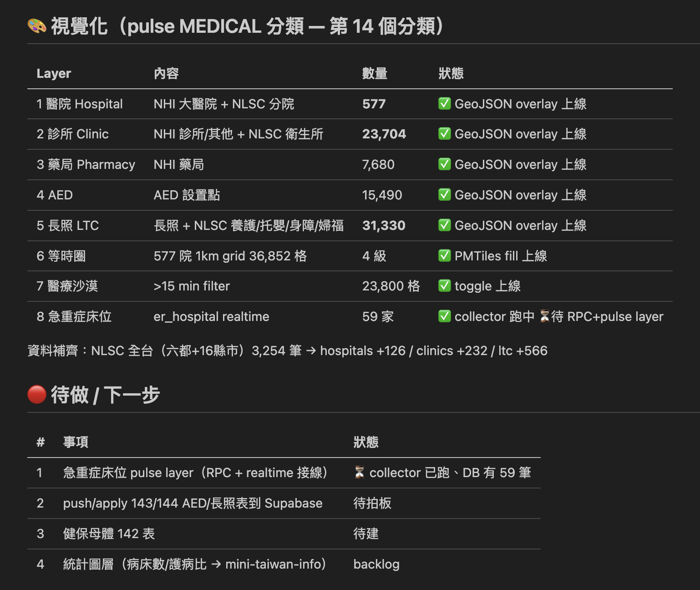Screen dimensions: 700x590
Task: Click the 狀態 header in the todo table
Action: coord(366,442)
